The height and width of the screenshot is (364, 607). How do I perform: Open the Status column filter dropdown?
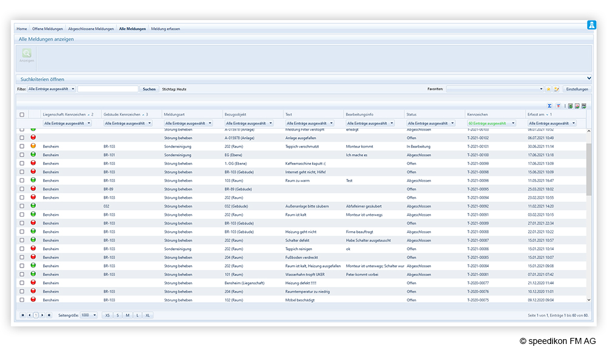click(x=431, y=123)
